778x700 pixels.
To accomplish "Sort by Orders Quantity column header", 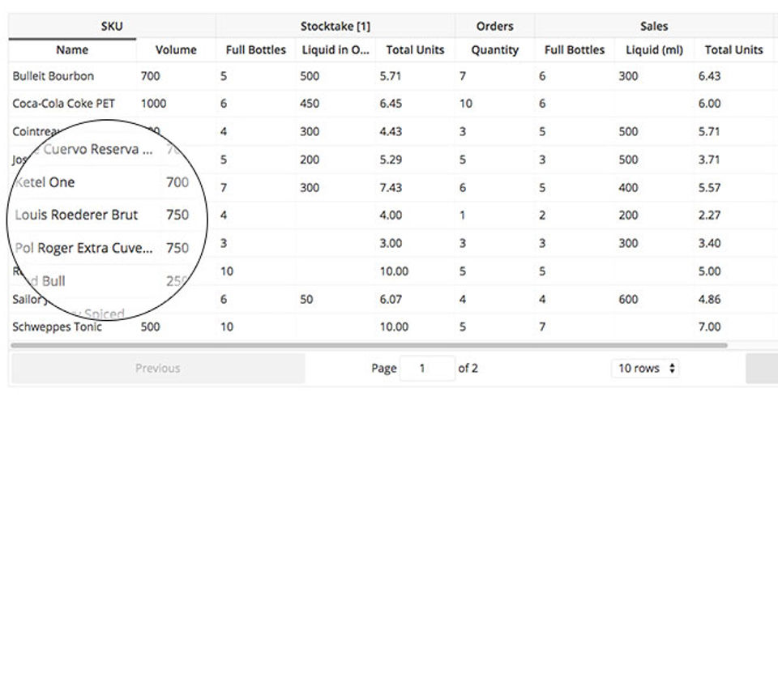I will pyautogui.click(x=494, y=49).
